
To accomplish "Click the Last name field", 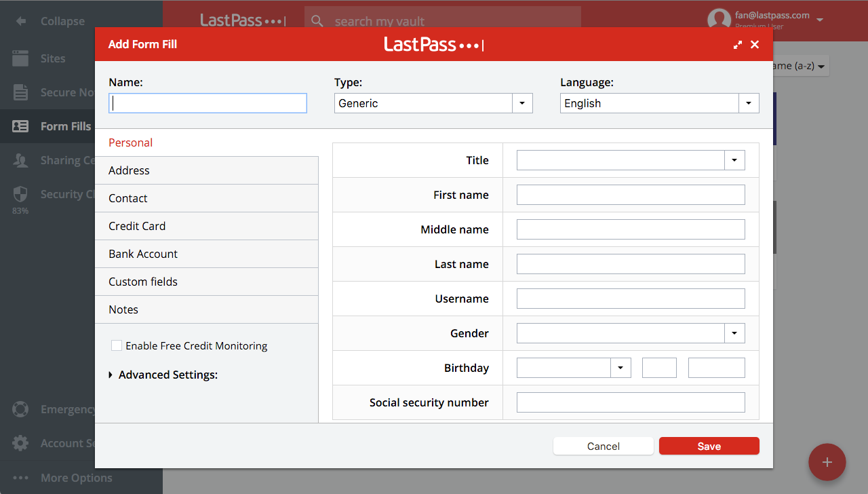I will pos(631,264).
